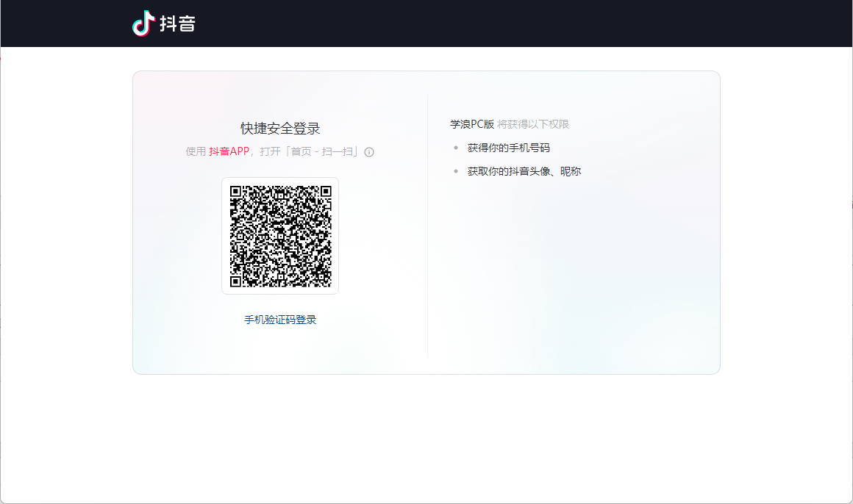Click the red 抖音APP text
This screenshot has height=504, width=853.
(x=229, y=151)
